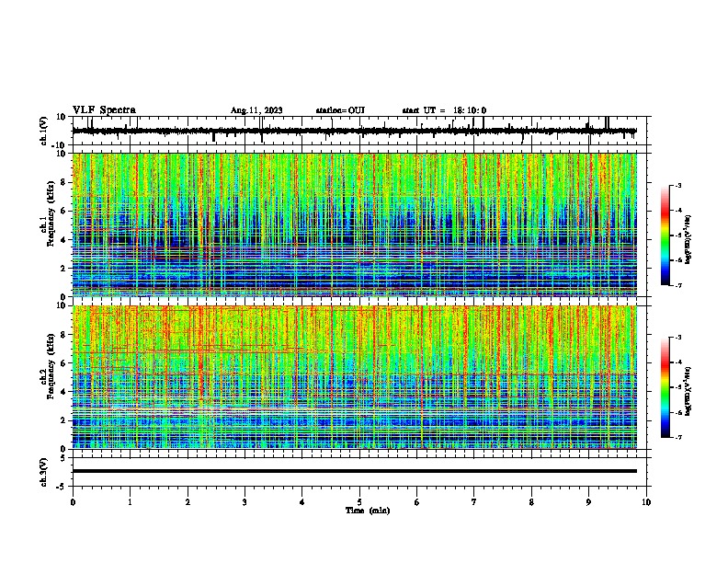This screenshot has height=563, width=728.
Task: Click the "-7" tick on ch.1 colorbar
Action: click(x=677, y=285)
